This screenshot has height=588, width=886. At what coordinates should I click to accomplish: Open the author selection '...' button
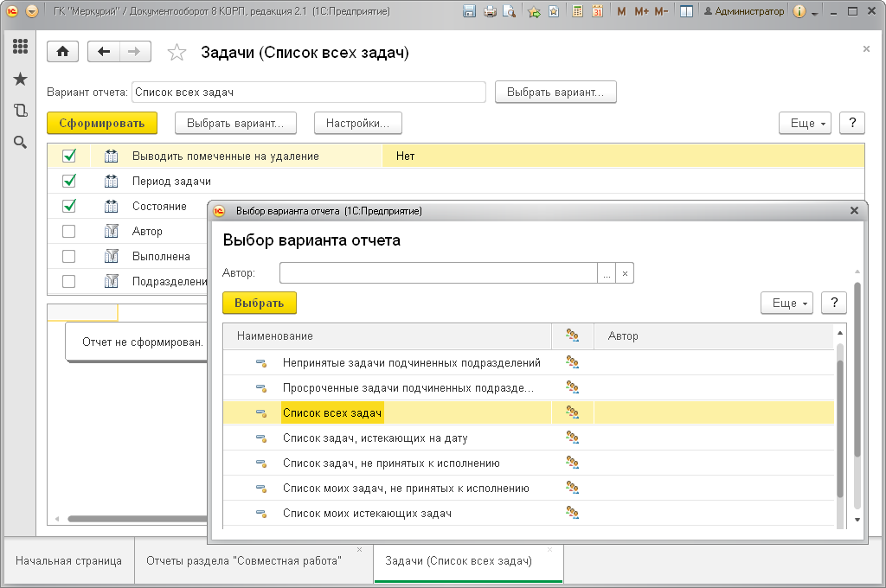click(x=607, y=273)
